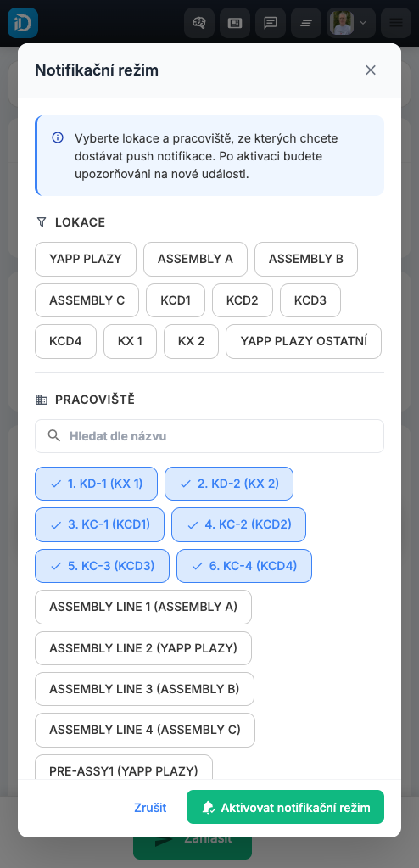Select KX 1 location chip

coord(130,341)
